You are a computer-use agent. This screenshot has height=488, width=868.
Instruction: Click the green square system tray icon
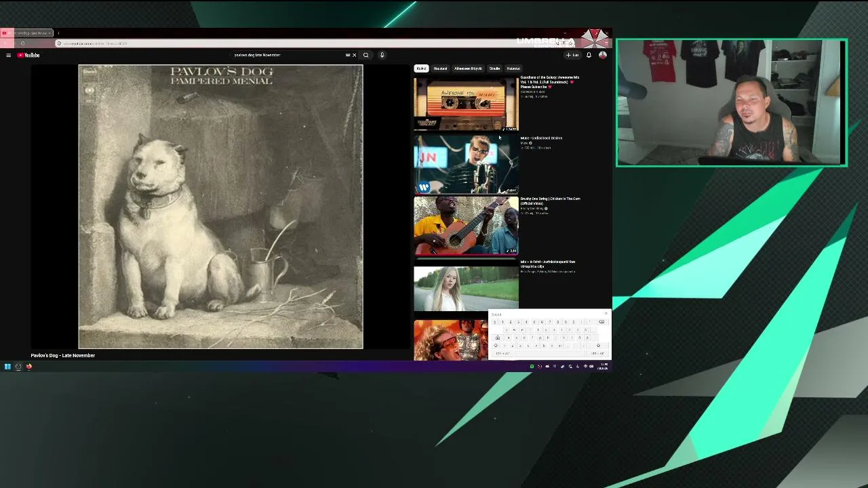tap(532, 367)
